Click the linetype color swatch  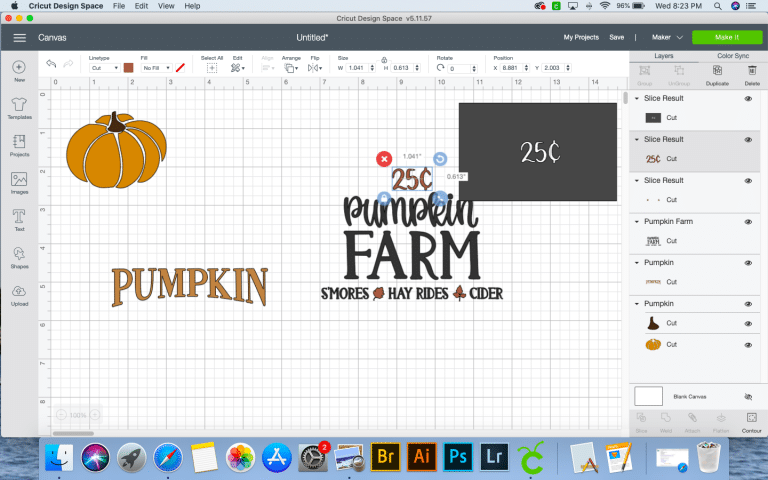[x=129, y=68]
